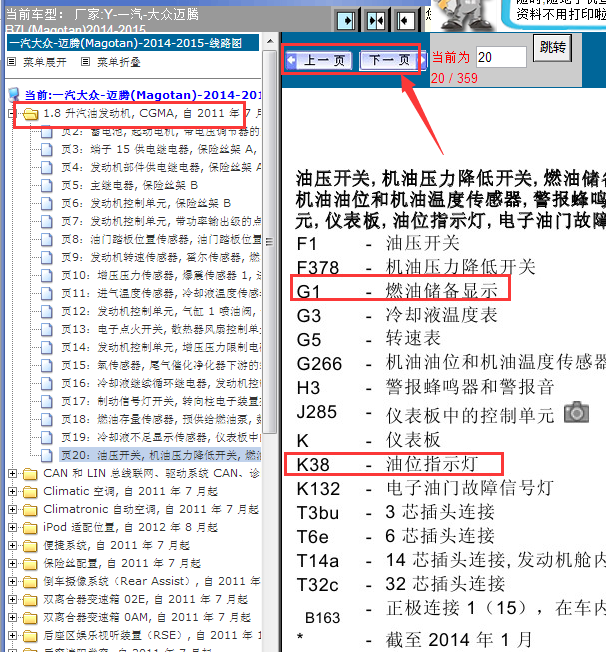Image resolution: width=606 pixels, height=652 pixels.
Task: Click the page icon for 页15 氧传感器
Action: [x=47, y=366]
